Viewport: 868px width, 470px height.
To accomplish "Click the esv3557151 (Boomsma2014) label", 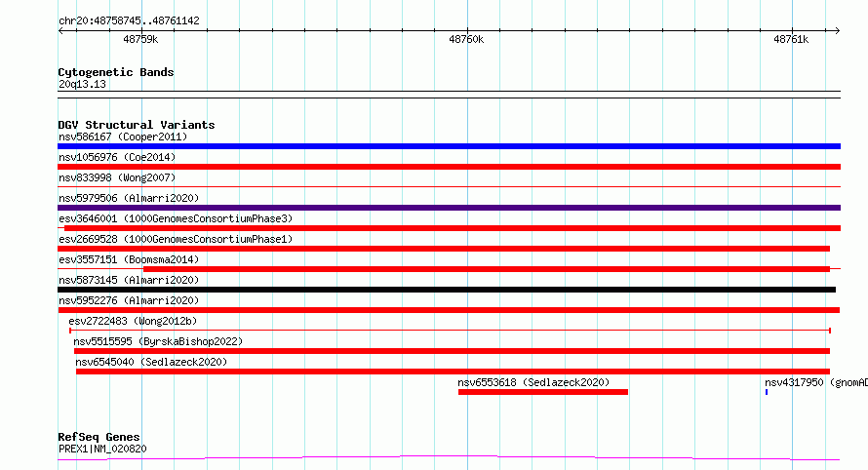I will [129, 259].
